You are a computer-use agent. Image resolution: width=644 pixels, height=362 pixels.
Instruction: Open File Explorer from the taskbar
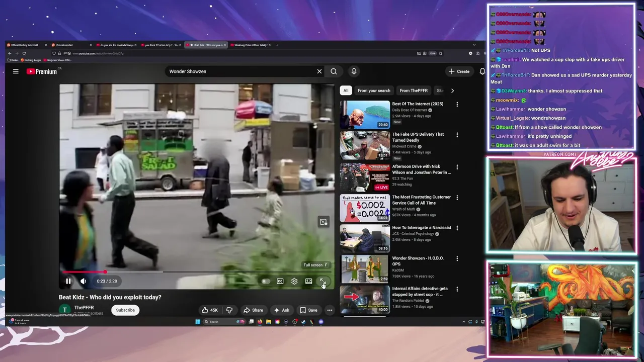point(269,322)
